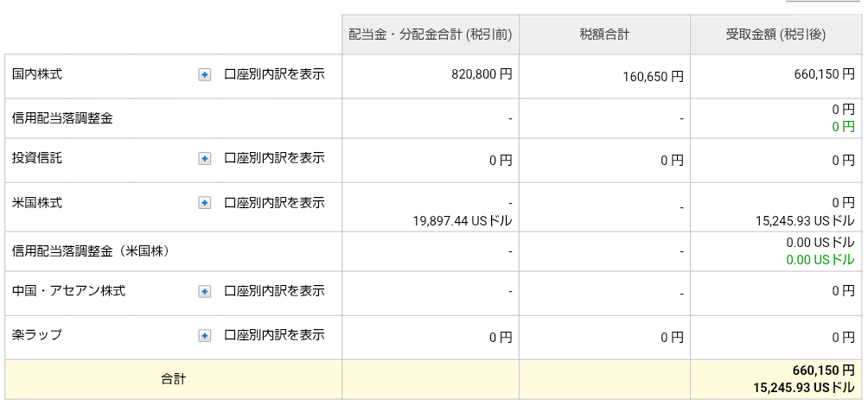Viewport: 868px width, 412px height.
Task: Show 口座別内訳 for 国内株式
Action: coord(274,74)
